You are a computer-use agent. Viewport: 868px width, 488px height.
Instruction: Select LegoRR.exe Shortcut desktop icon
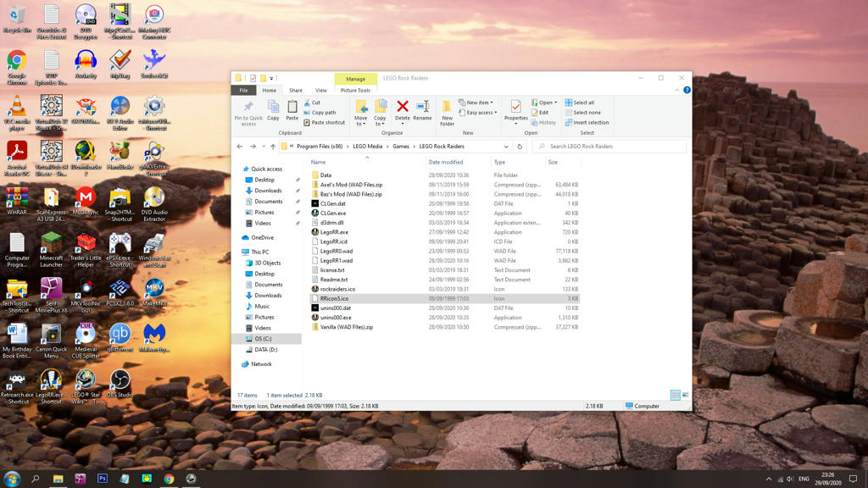point(51,386)
